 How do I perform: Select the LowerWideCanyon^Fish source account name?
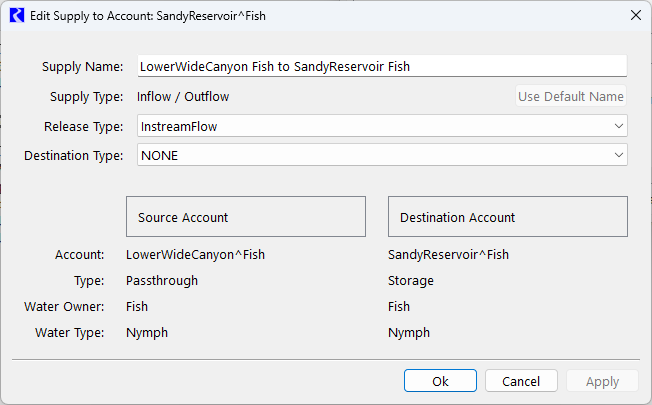tap(195, 255)
